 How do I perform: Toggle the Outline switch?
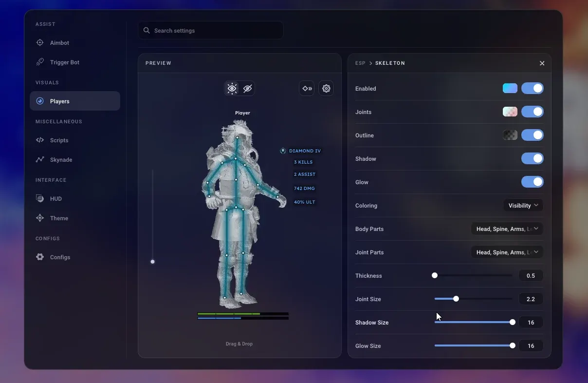tap(533, 135)
